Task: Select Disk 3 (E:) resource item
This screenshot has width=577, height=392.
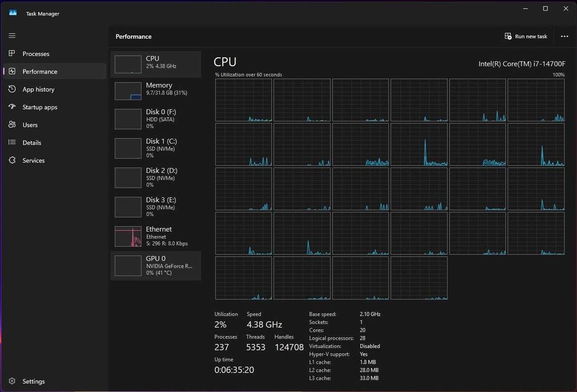Action: (x=156, y=207)
